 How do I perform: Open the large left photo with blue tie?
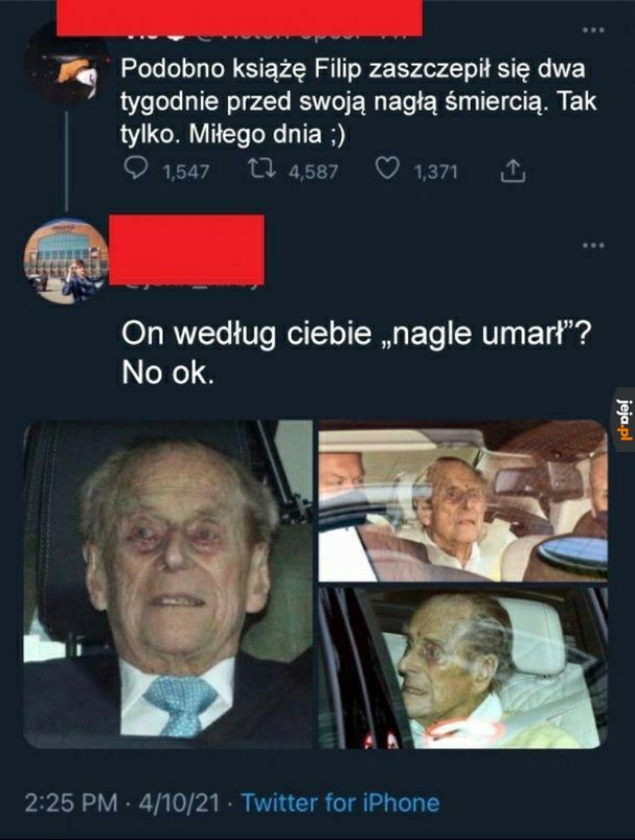click(168, 584)
